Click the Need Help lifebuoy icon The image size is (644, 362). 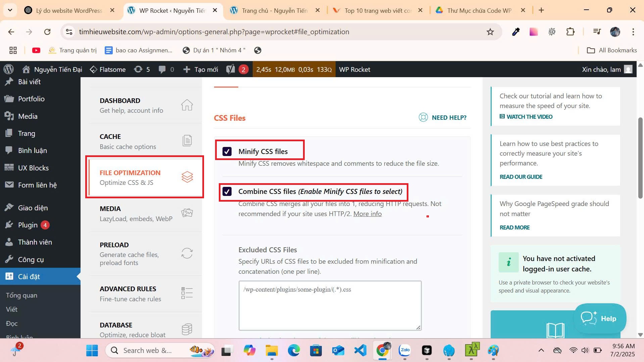point(423,117)
